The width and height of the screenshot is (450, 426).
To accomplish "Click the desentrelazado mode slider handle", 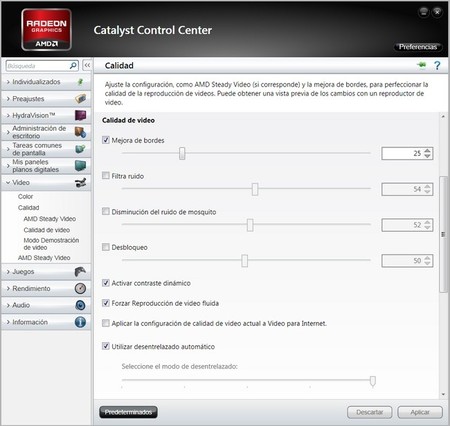I will pos(373,381).
